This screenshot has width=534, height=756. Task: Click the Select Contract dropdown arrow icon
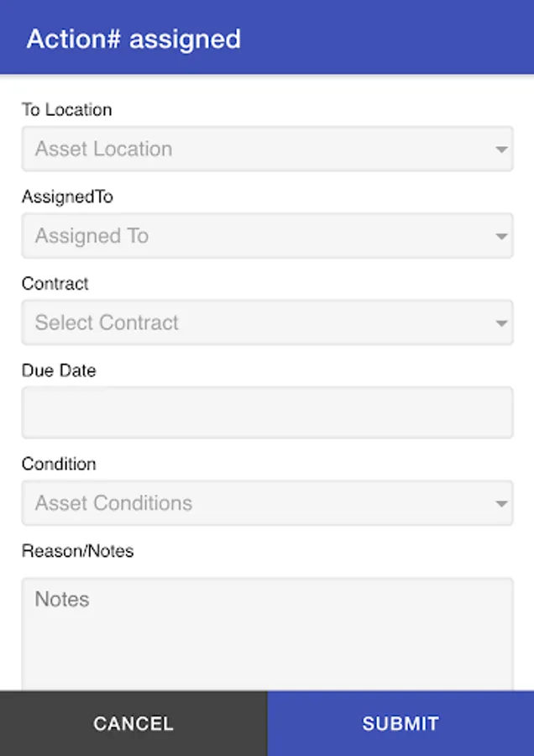point(501,324)
